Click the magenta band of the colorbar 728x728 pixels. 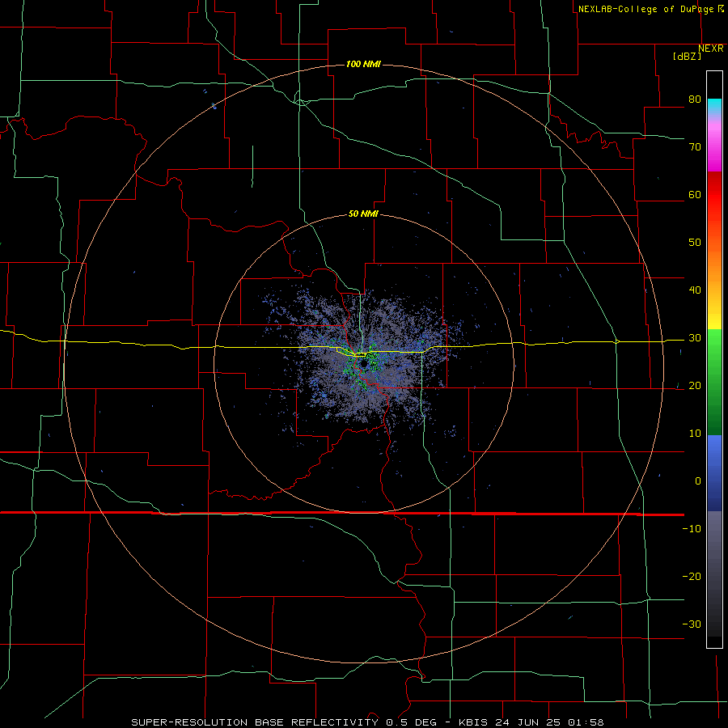coord(714,149)
